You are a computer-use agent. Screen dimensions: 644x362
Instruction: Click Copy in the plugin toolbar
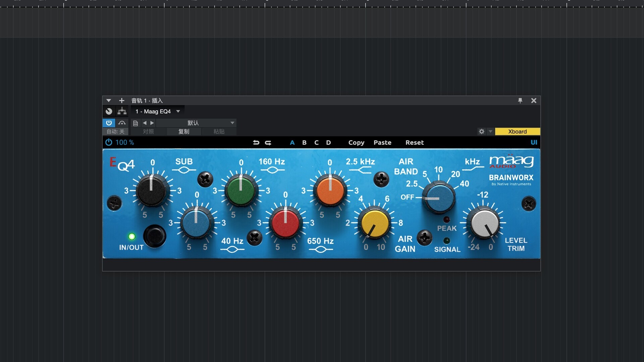(356, 142)
